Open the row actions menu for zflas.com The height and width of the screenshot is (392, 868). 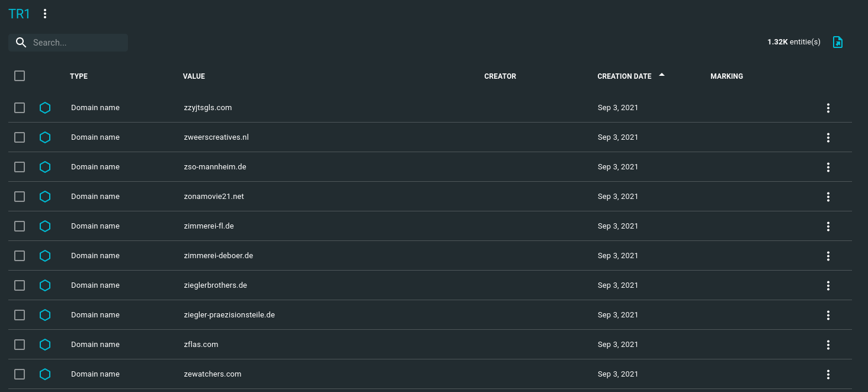(828, 344)
